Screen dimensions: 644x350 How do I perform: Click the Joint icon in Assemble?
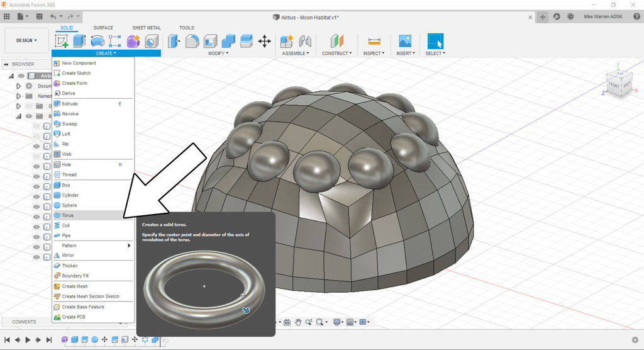pyautogui.click(x=305, y=42)
